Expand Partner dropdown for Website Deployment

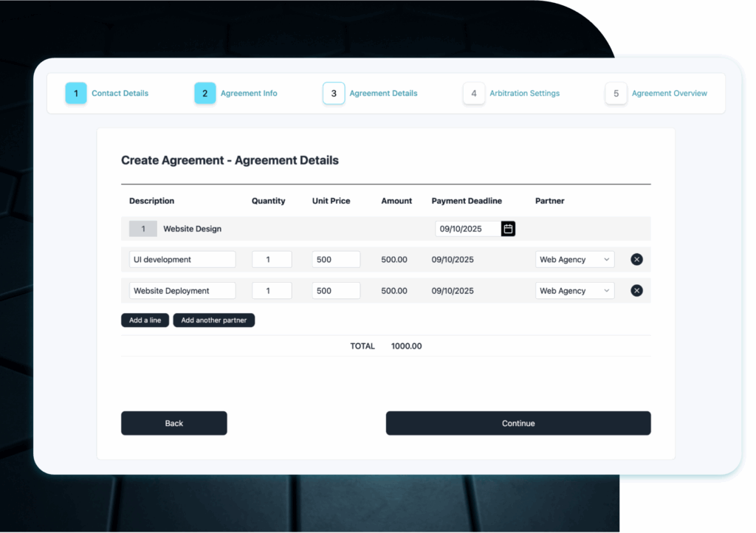click(x=574, y=291)
